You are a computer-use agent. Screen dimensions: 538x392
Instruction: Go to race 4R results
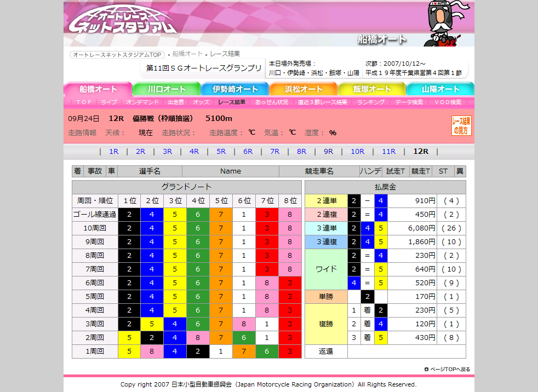click(194, 152)
